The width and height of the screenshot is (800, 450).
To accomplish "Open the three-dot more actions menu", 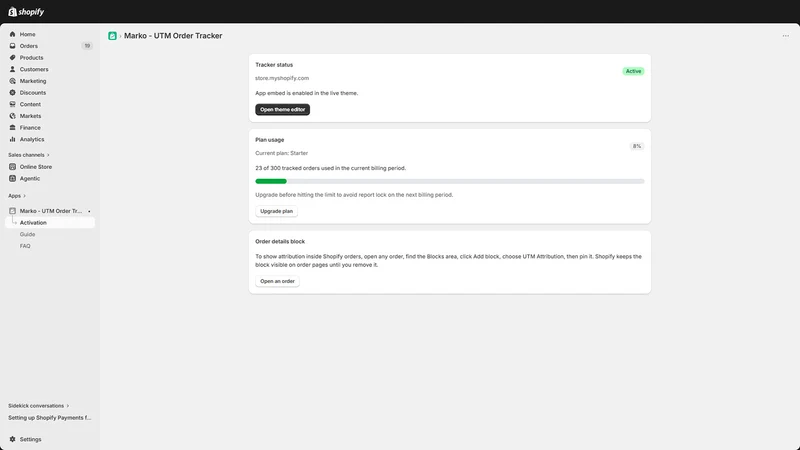I will (x=786, y=36).
